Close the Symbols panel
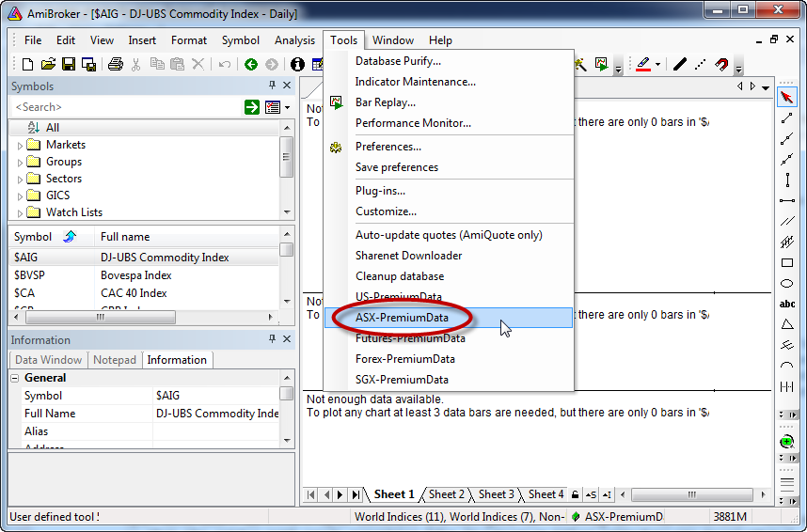The image size is (807, 532). [287, 86]
